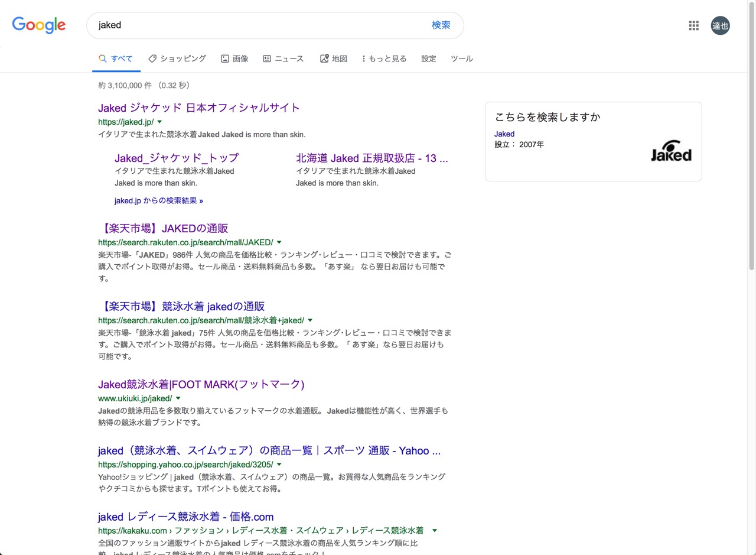The height and width of the screenshot is (555, 756).
Task: Open jaked レディース競泳水着 - 価格.com result
Action: pos(186,517)
